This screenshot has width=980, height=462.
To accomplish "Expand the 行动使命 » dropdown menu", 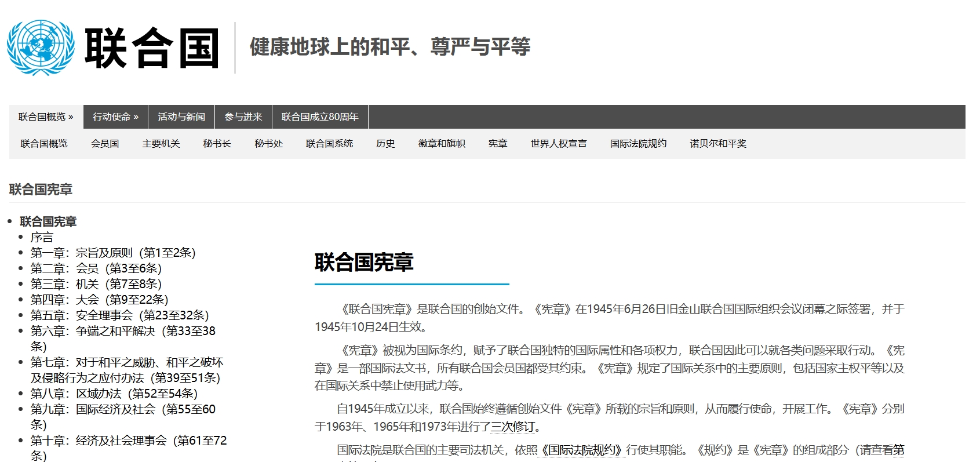I will click(x=115, y=117).
